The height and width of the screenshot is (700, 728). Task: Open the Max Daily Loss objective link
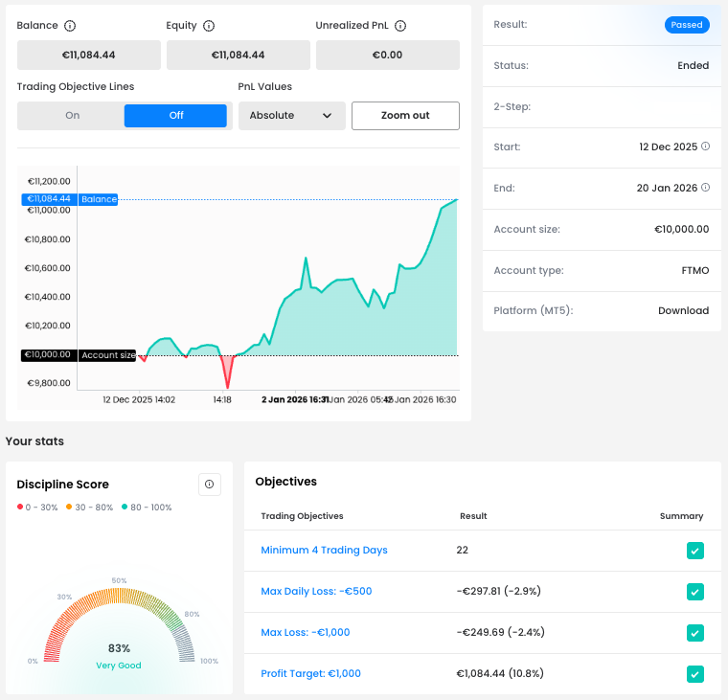click(316, 591)
